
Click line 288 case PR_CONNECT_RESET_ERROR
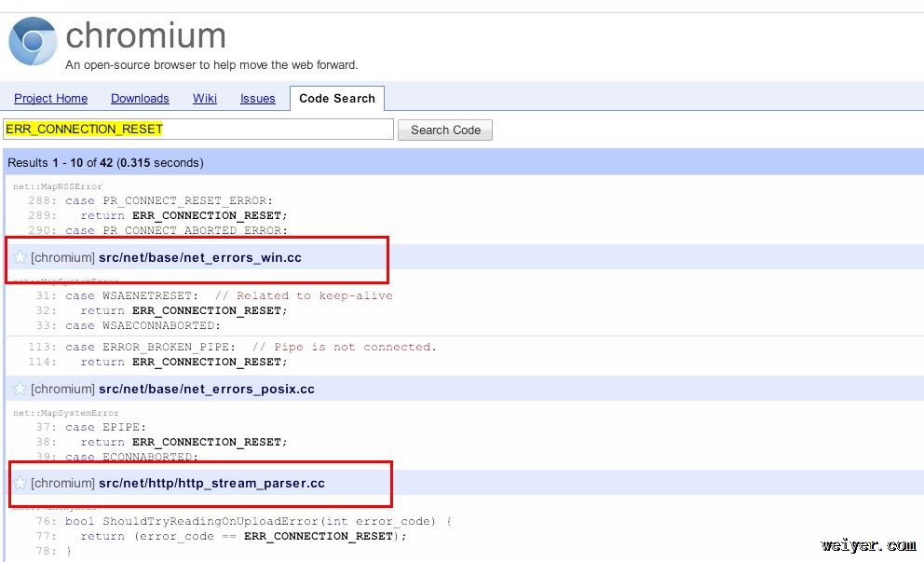coord(150,200)
